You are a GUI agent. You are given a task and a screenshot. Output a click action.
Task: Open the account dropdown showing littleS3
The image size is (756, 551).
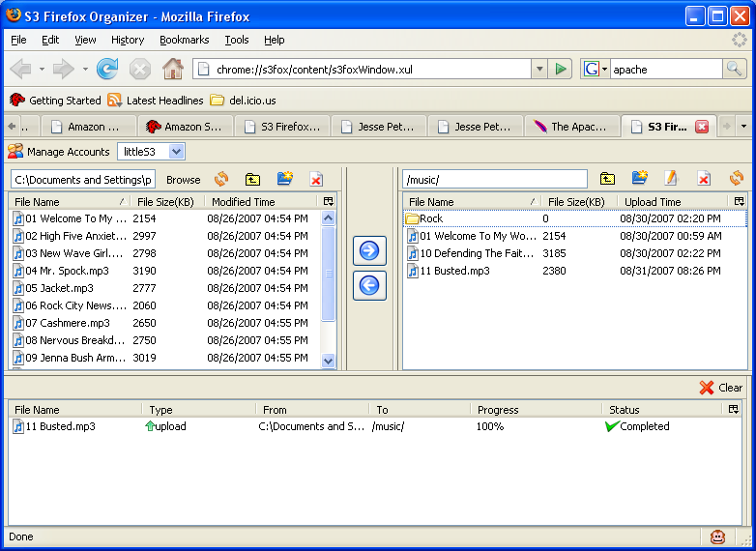click(x=151, y=152)
